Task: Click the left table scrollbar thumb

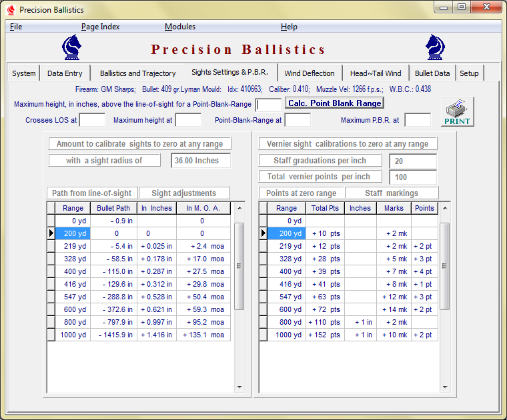Action: pyautogui.click(x=239, y=266)
